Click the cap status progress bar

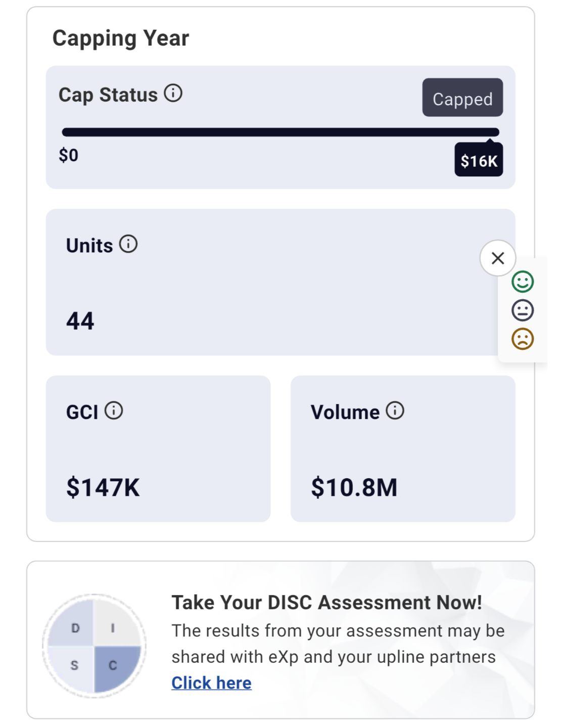click(280, 132)
